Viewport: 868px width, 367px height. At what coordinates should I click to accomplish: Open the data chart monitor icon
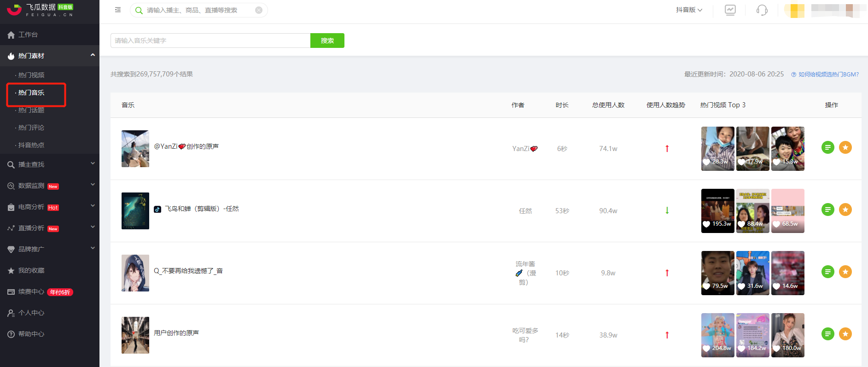730,10
